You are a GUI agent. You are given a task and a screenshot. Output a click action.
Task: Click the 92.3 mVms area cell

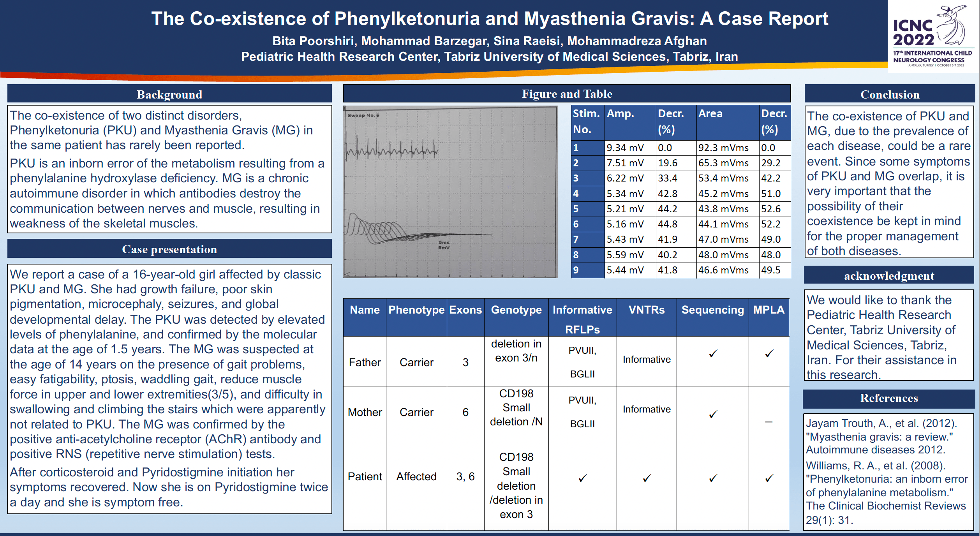[728, 148]
